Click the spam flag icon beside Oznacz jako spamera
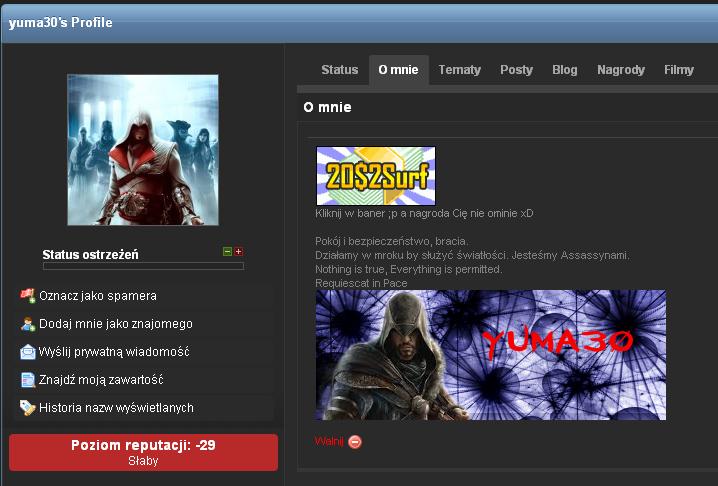 point(27,296)
